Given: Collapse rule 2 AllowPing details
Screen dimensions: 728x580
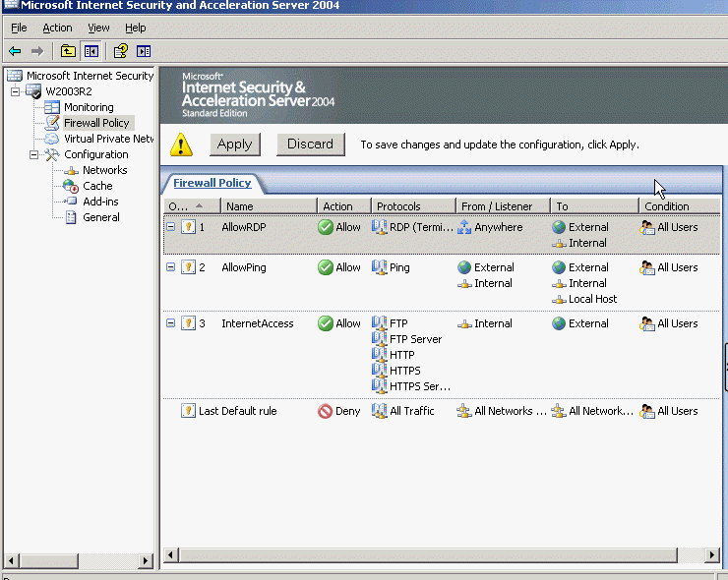Looking at the screenshot, I should [171, 267].
